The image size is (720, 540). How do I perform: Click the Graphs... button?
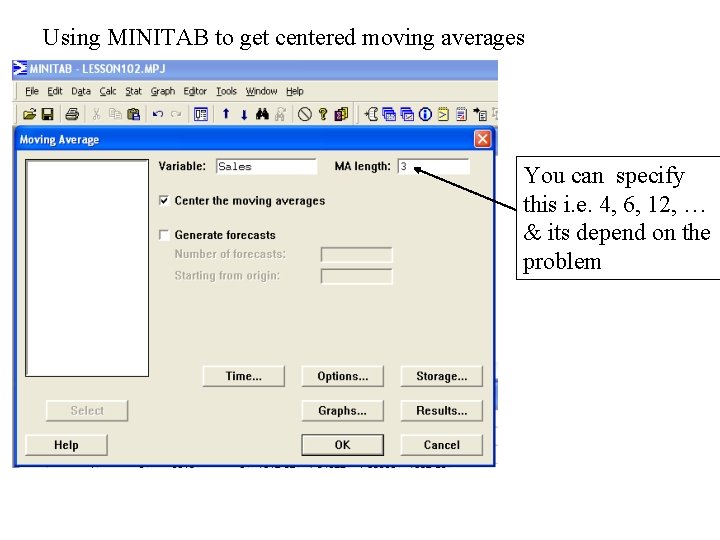point(343,411)
